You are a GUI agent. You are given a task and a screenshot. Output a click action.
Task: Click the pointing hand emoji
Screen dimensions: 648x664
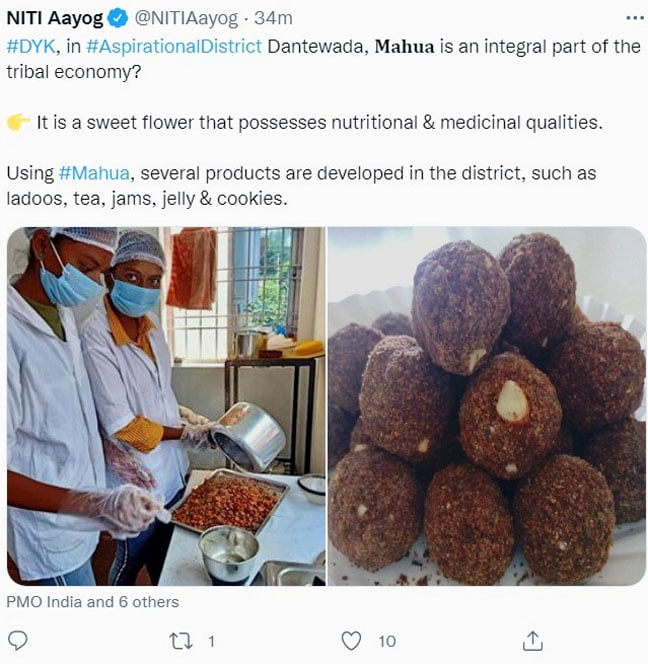pyautogui.click(x=18, y=123)
